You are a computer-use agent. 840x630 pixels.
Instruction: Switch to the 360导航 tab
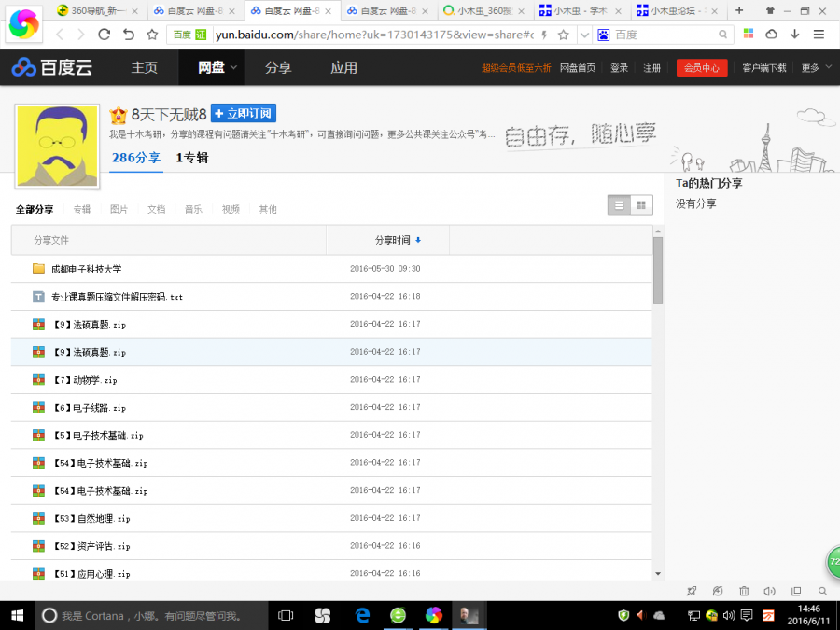(97, 10)
